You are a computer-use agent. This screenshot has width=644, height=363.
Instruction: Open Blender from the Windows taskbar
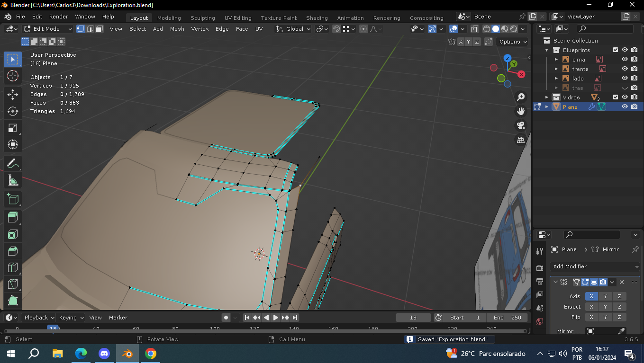coord(127,354)
